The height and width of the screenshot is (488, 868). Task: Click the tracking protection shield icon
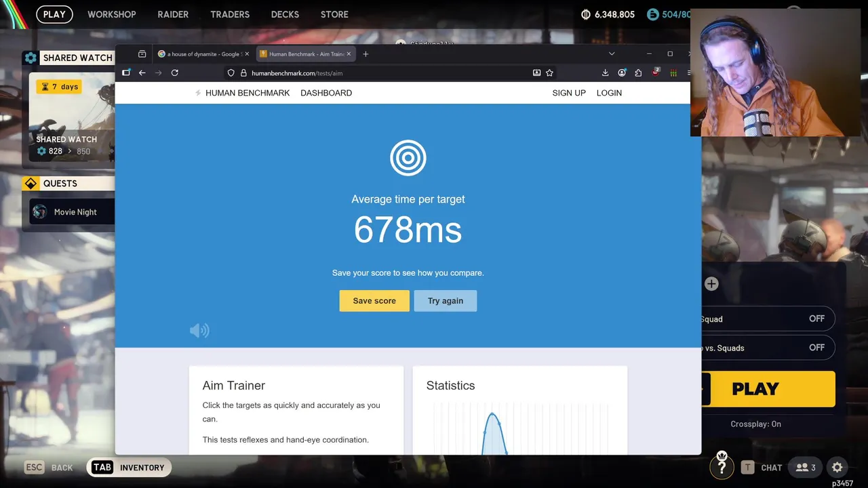click(231, 73)
